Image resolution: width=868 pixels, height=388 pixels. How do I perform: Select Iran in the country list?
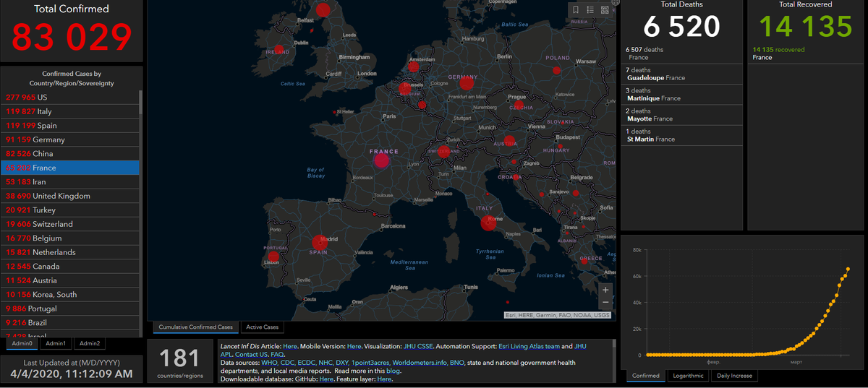click(x=69, y=182)
